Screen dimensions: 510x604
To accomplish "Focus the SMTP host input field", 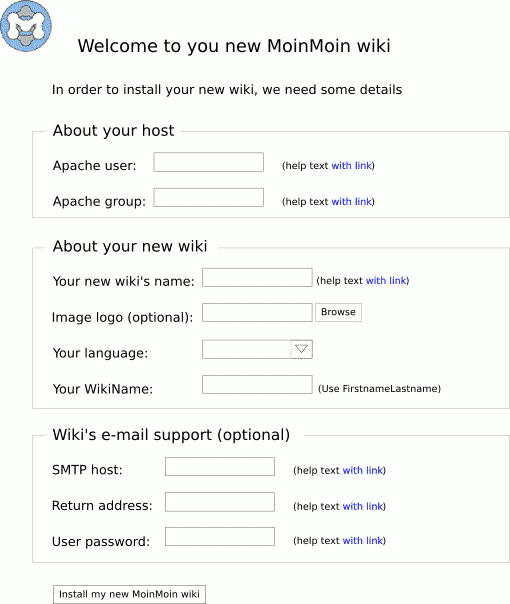I will 220,466.
